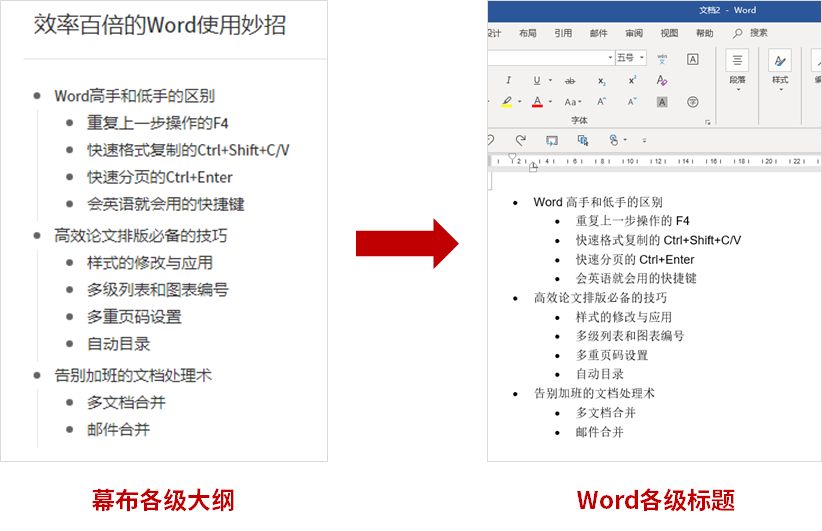Select Mubu item 会英语就会用的快捷键
This screenshot has height=531, width=822.
166,204
